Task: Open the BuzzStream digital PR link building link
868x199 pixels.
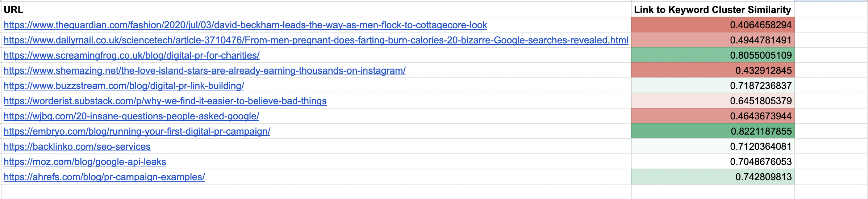Action: [124, 86]
